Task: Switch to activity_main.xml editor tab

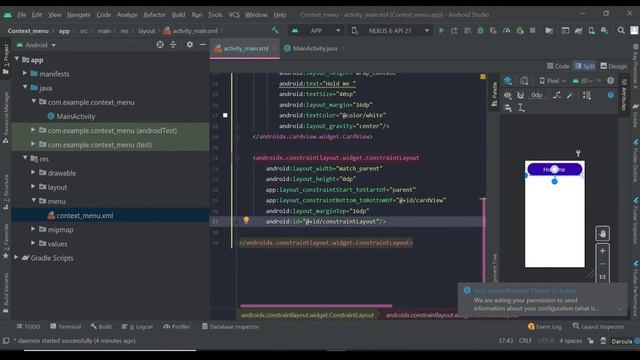Action: [x=245, y=48]
